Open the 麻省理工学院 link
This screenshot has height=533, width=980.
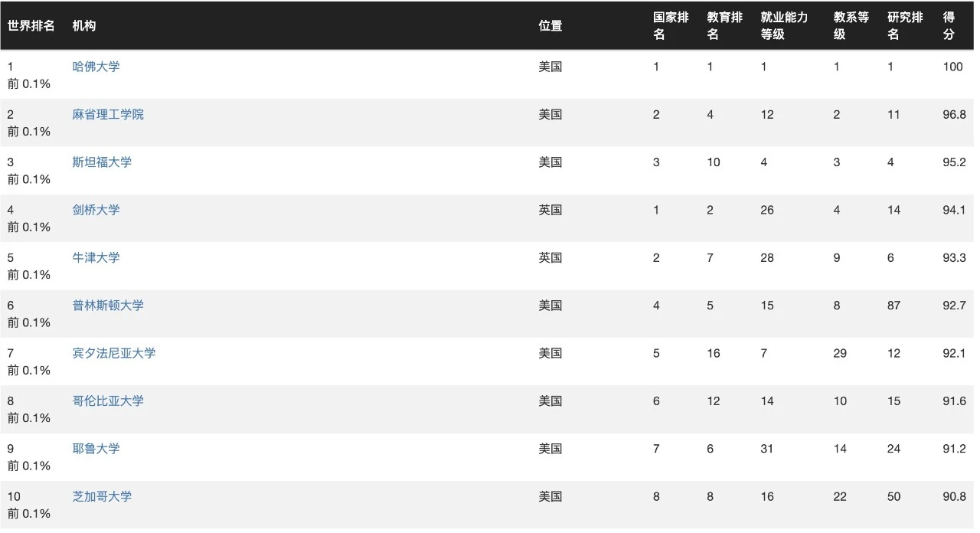(x=108, y=114)
